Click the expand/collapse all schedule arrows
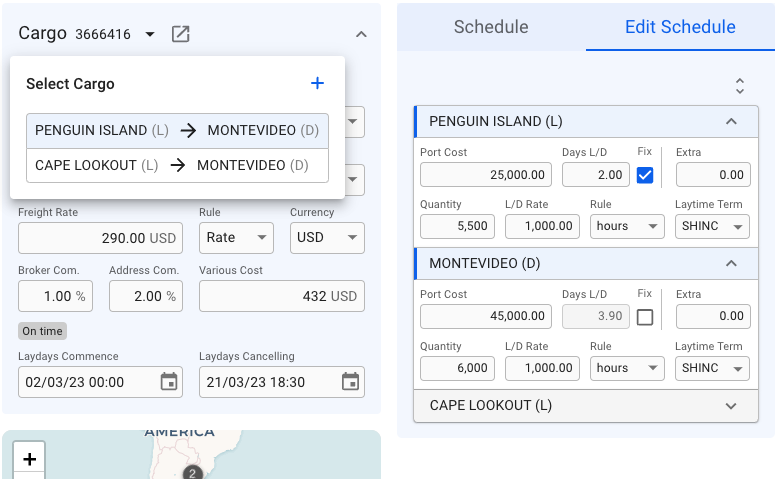 [x=739, y=86]
